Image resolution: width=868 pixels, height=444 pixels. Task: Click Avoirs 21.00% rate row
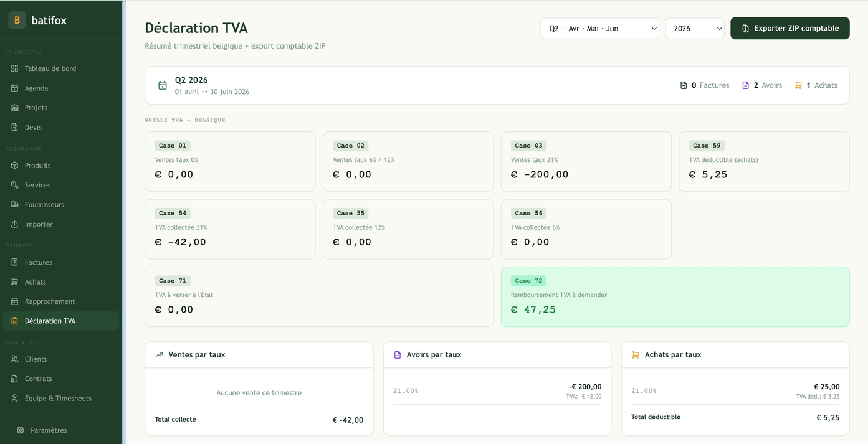497,391
